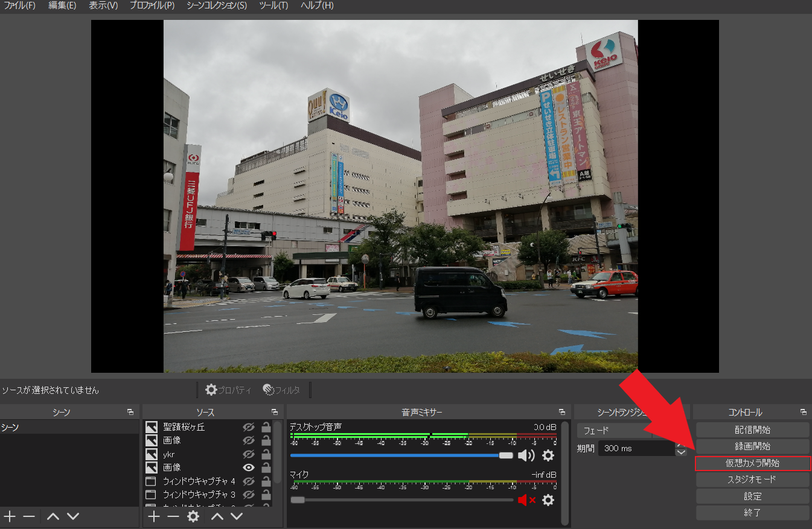Screen dimensions: 812x529
Task: Open source properties via the sources gear icon
Action: [193, 516]
